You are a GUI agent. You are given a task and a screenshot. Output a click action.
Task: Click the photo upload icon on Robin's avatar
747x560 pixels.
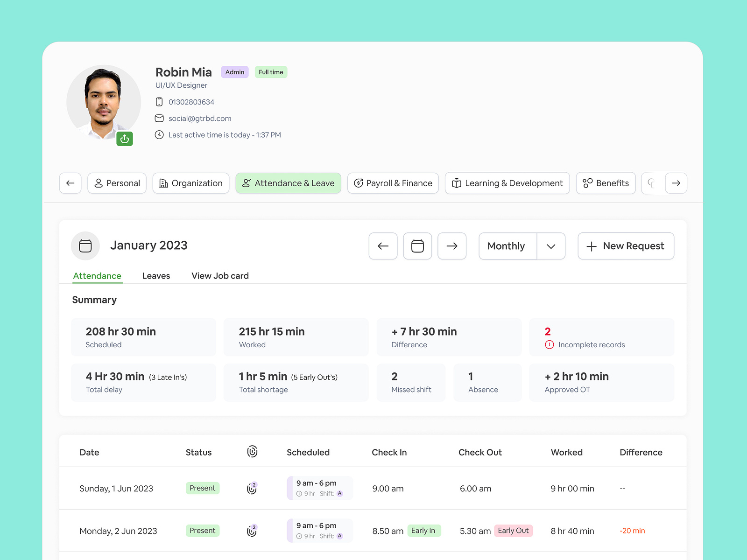(125, 139)
